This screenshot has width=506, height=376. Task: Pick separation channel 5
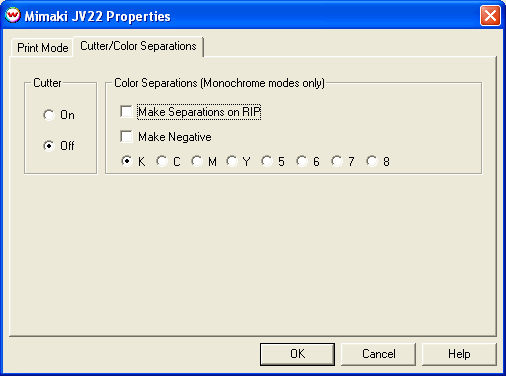tap(267, 161)
